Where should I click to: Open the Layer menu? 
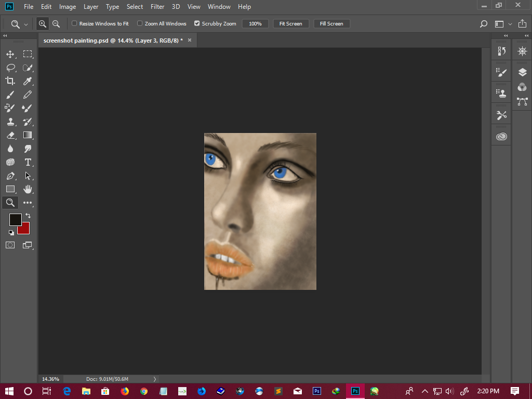pyautogui.click(x=91, y=7)
